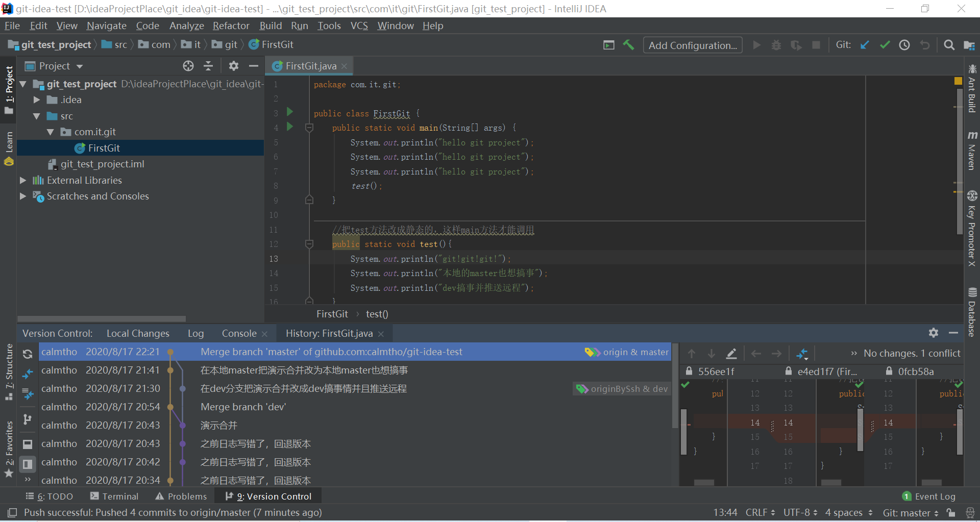
Task: Toggle the Maven tool window
Action: (x=972, y=151)
